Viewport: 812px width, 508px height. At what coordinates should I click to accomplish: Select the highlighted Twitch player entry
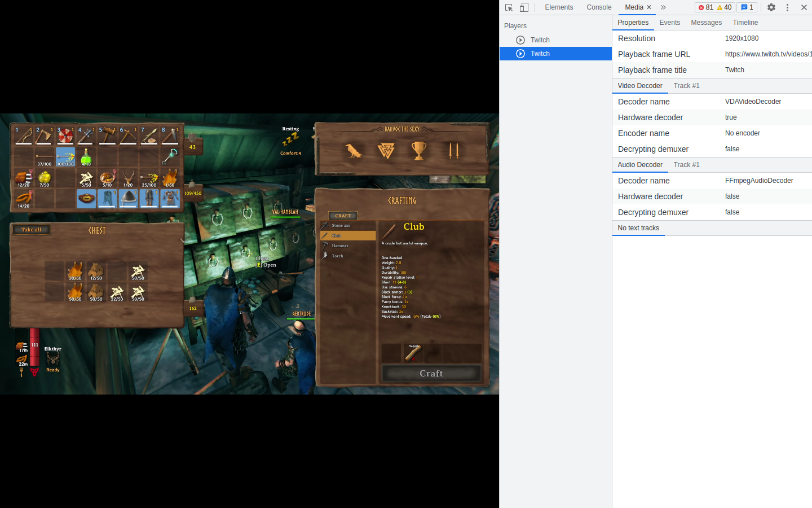click(555, 54)
